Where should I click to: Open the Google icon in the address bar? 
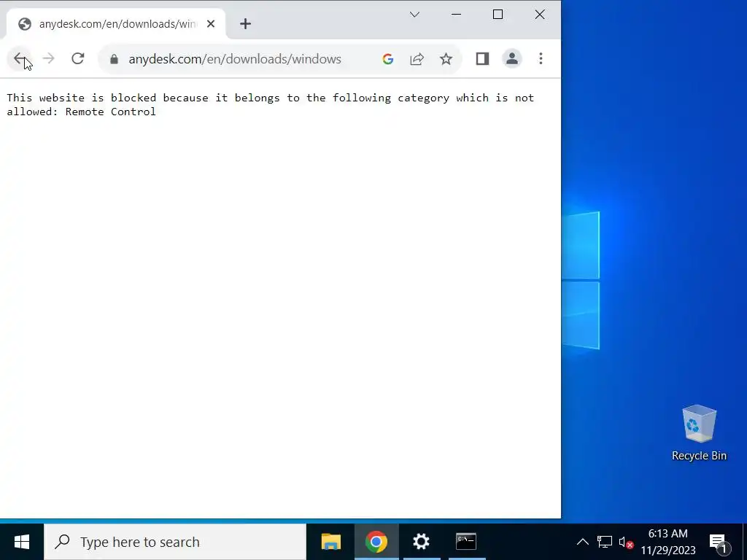pyautogui.click(x=388, y=59)
